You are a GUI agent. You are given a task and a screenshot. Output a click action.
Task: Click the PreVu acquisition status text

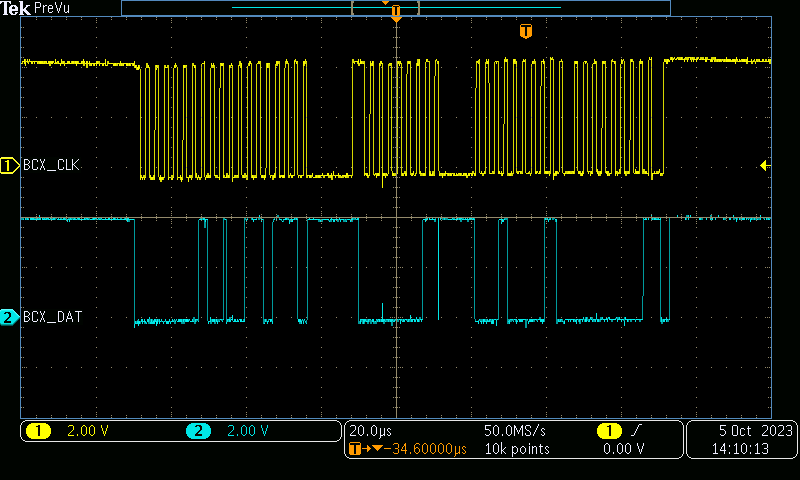52,8
